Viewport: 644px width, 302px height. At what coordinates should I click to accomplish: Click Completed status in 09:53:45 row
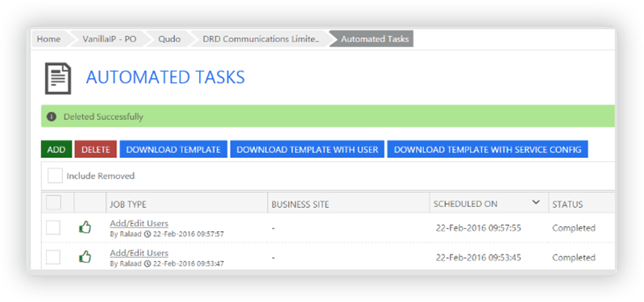pos(574,257)
